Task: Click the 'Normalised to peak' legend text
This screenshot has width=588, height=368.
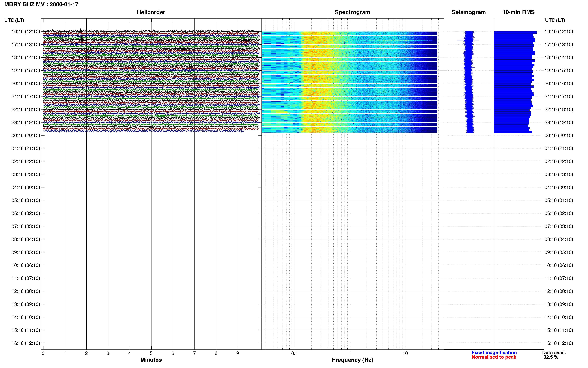Action: click(x=494, y=357)
